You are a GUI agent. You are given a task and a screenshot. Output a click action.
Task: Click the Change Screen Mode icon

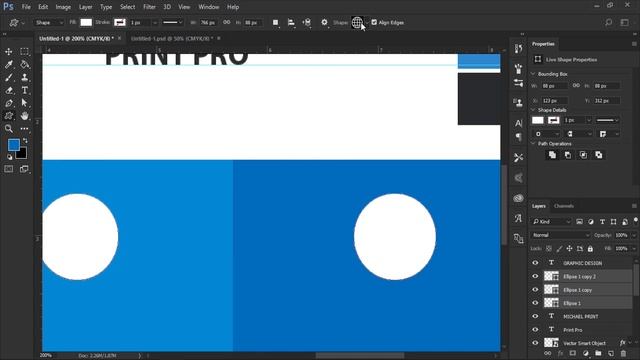pos(24,169)
